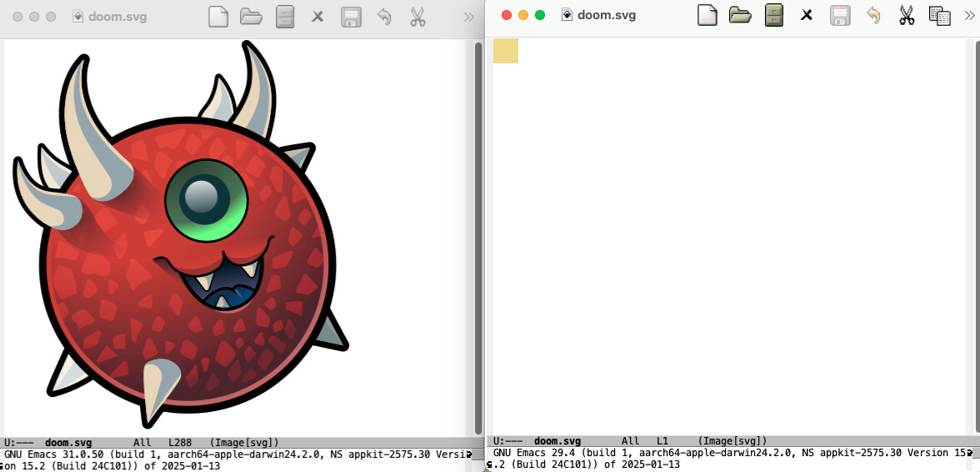Minimize right Emacs window with yellow button

point(523,15)
